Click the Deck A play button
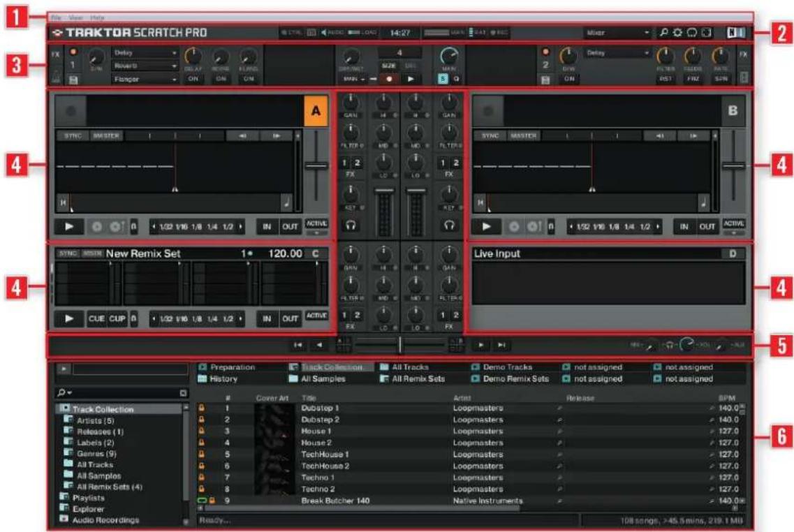The width and height of the screenshot is (794, 532). tap(69, 227)
